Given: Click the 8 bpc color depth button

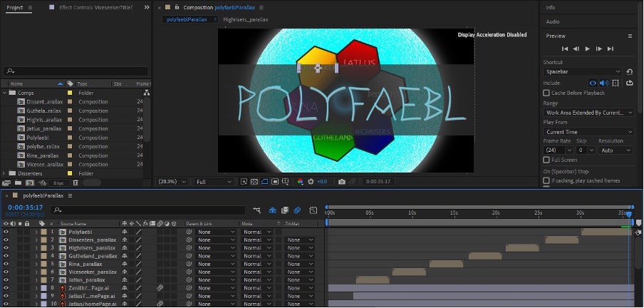Looking at the screenshot, I should (x=57, y=182).
